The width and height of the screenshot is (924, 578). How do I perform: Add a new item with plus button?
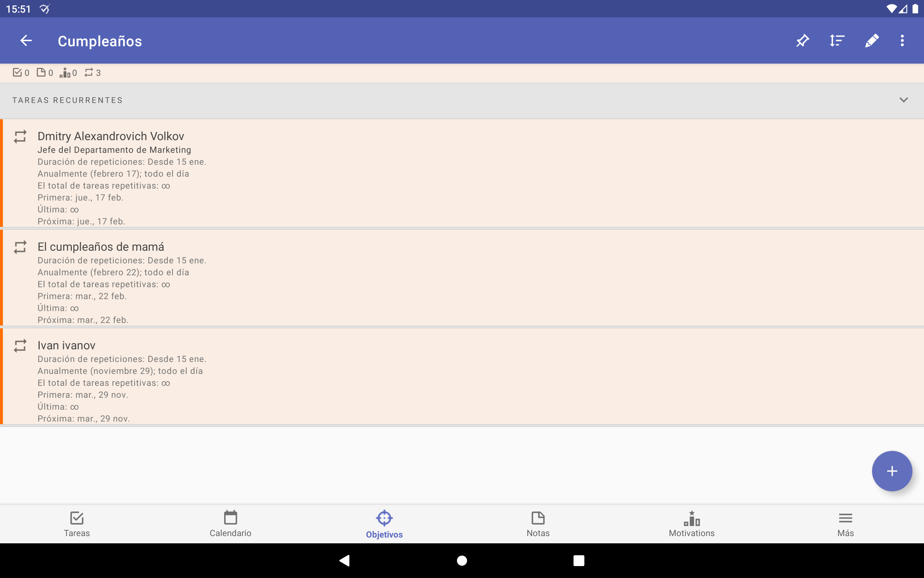point(892,471)
